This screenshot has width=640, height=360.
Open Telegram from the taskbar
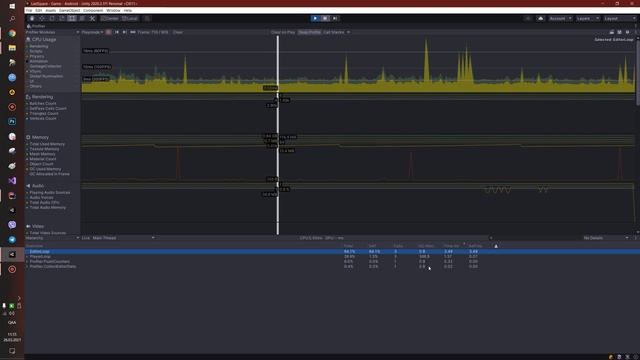click(12, 240)
